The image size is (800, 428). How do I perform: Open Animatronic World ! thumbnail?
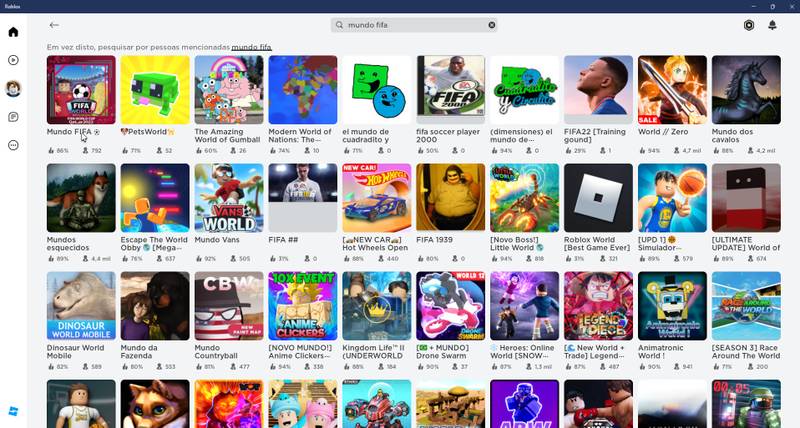click(672, 306)
